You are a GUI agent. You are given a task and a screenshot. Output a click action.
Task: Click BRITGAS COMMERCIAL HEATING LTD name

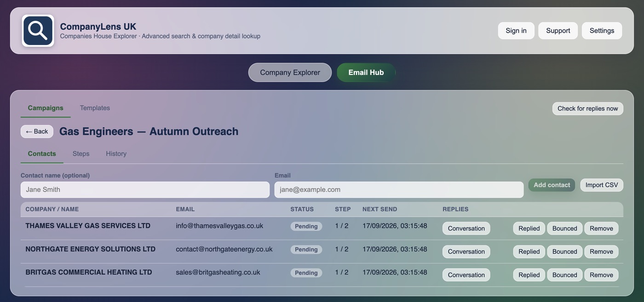coord(89,272)
